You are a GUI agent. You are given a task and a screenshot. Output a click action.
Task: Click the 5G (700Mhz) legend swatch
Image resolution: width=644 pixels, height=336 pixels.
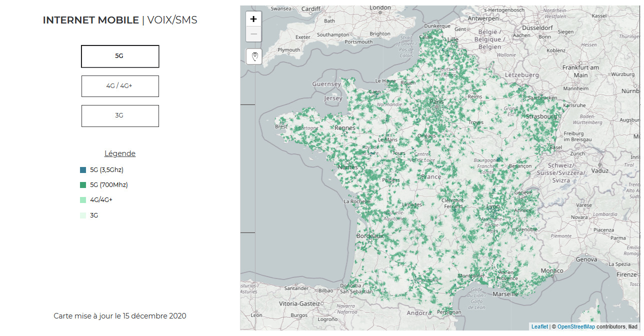[83, 185]
